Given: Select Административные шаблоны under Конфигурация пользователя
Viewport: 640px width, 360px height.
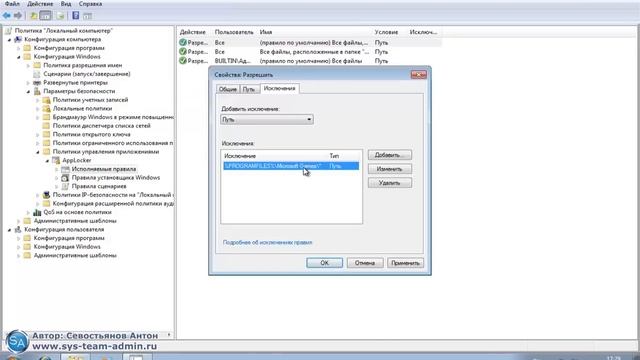Looking at the screenshot, I should (x=75, y=256).
